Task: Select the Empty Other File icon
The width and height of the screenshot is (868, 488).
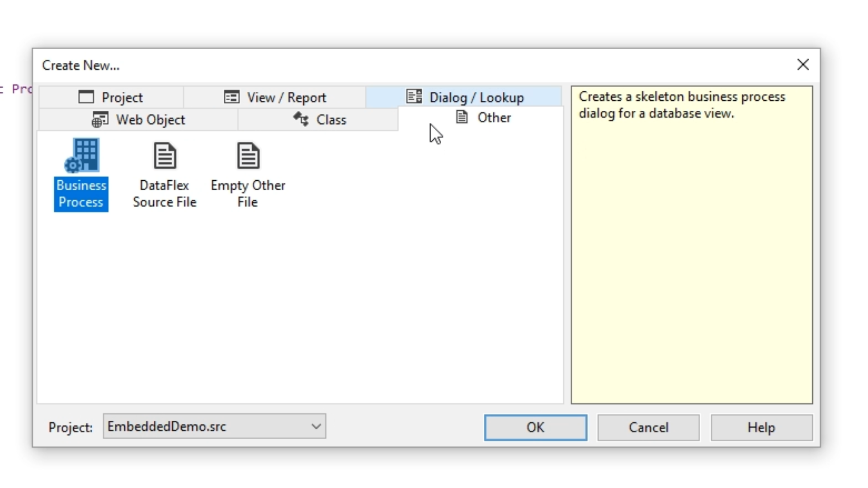Action: (248, 156)
